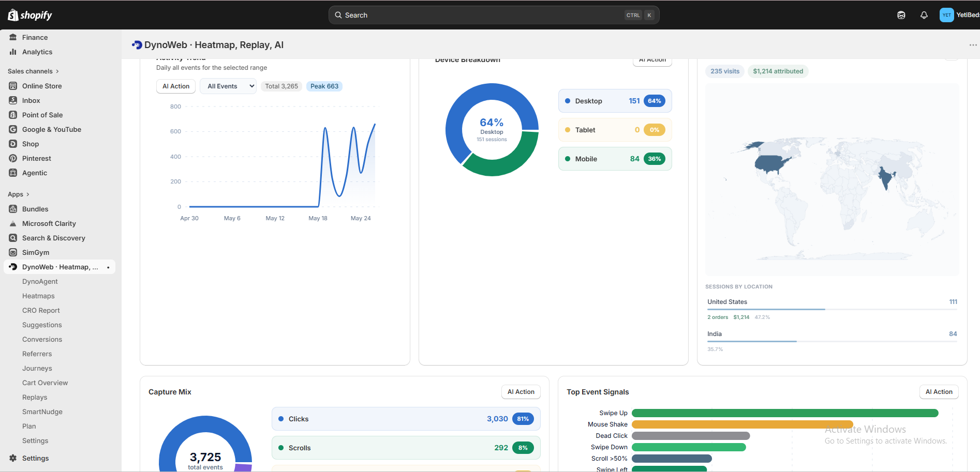Image resolution: width=980 pixels, height=472 pixels.
Task: Click the Point of Sale icon
Action: pos(13,115)
